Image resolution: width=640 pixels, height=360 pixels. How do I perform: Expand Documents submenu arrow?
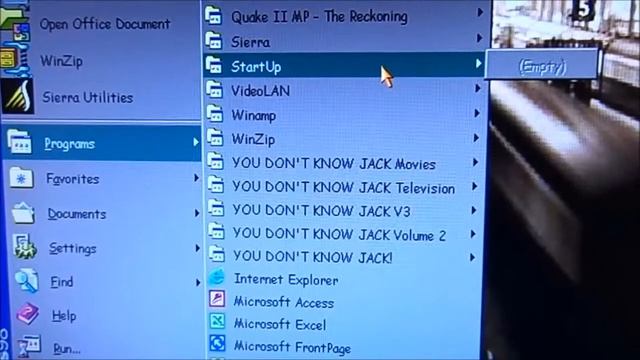coord(197,213)
